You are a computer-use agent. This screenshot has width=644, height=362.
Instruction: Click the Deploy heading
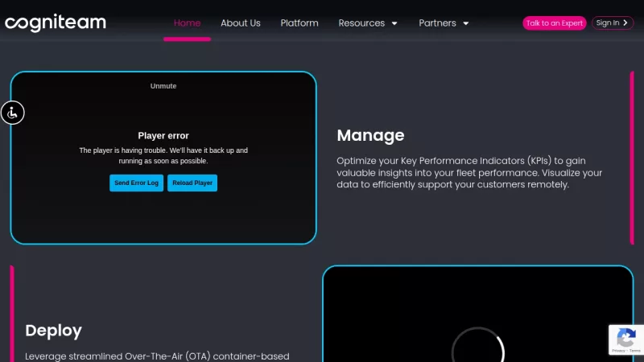pos(53,331)
